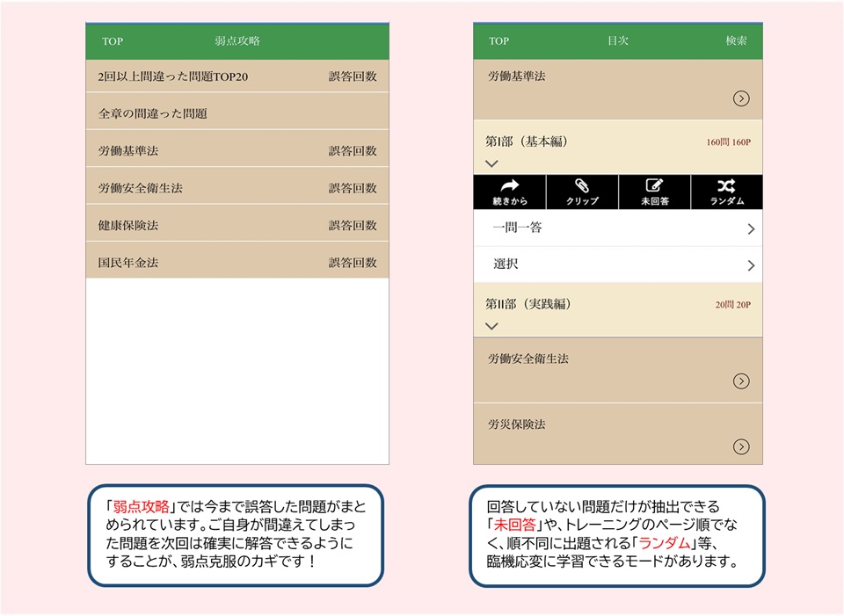844x616 pixels.
Task: Open the 選択 row arrow
Action: pos(751,265)
